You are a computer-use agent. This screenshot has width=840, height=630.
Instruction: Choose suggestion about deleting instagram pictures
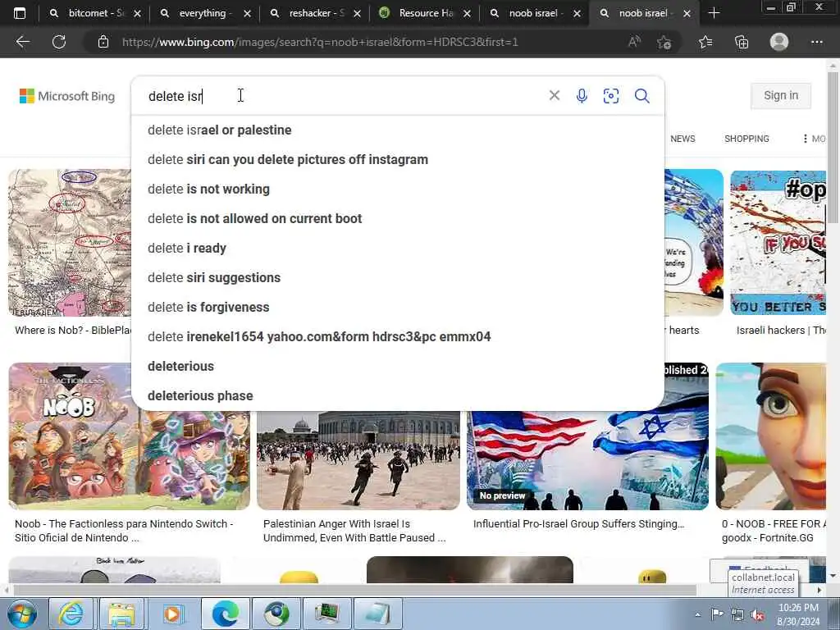click(x=398, y=160)
